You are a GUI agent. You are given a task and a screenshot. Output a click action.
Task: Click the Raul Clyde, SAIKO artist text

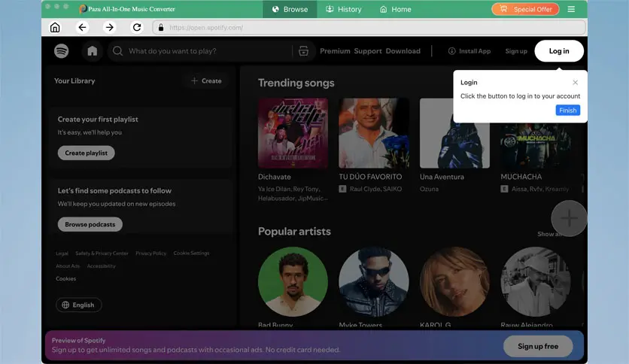pos(375,189)
